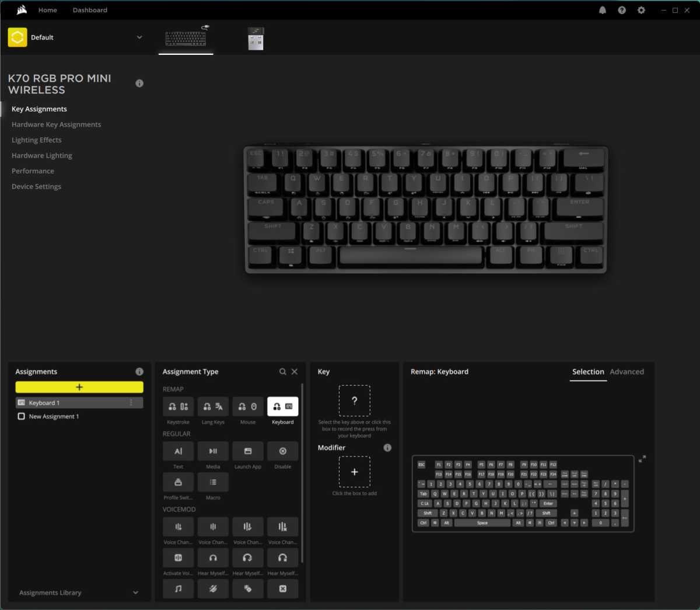The image size is (700, 610).
Task: Choose the Macro assignment type
Action: 213,482
